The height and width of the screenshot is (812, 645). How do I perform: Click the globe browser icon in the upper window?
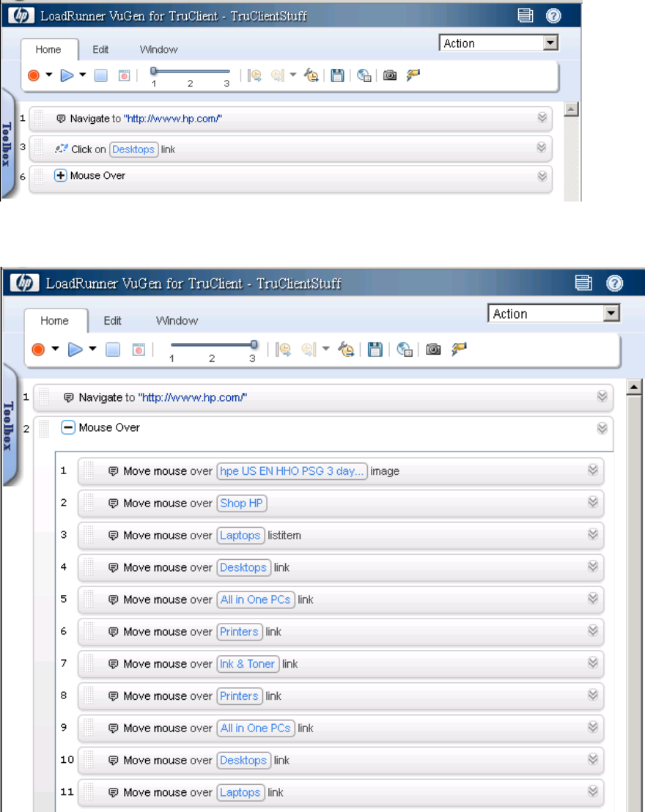[364, 75]
